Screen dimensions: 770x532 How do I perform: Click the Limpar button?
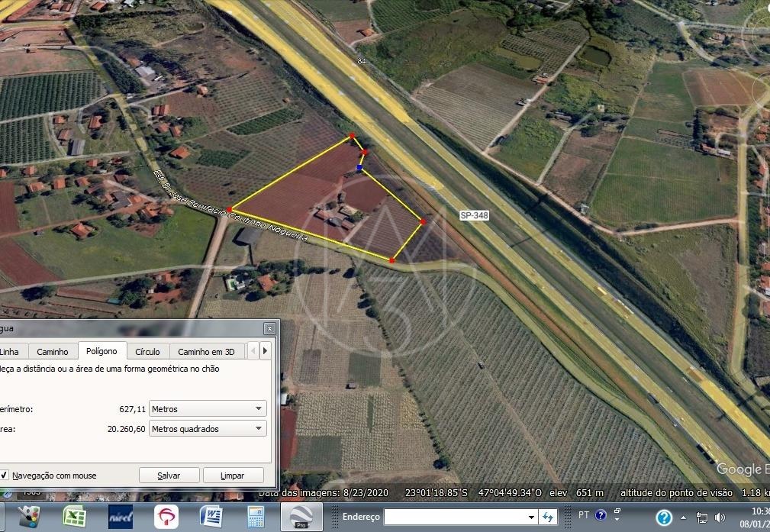(233, 476)
